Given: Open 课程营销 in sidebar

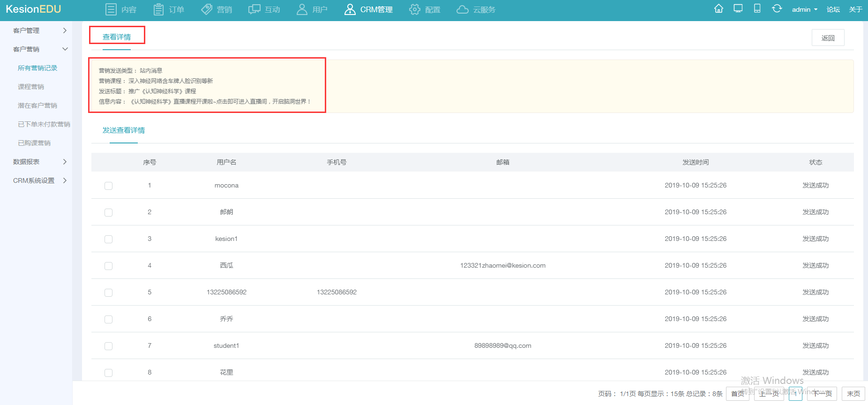Looking at the screenshot, I should click(x=31, y=87).
